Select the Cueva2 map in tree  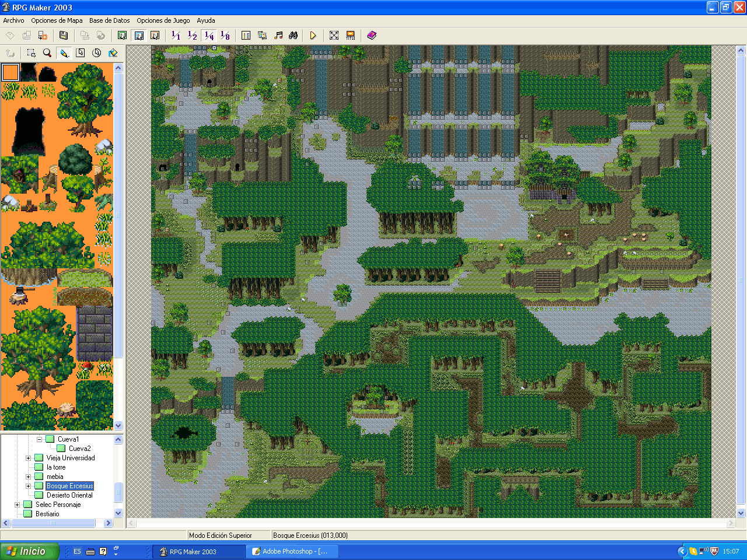tap(80, 449)
